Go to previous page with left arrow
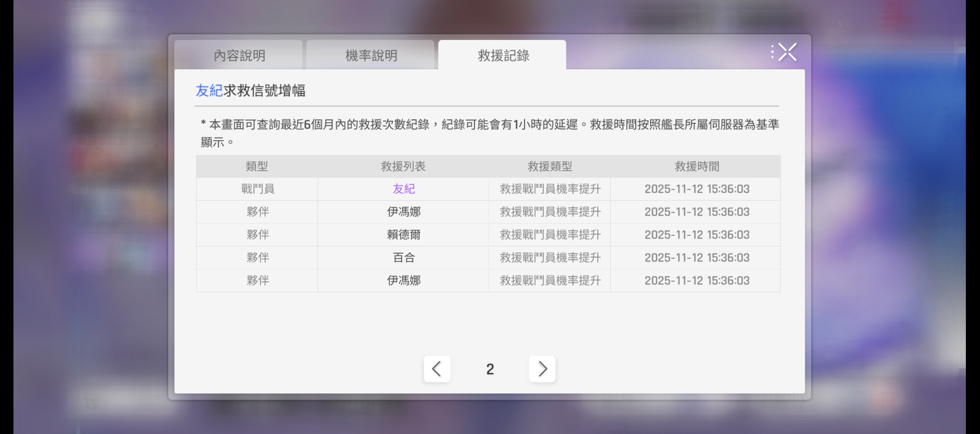 [x=437, y=369]
